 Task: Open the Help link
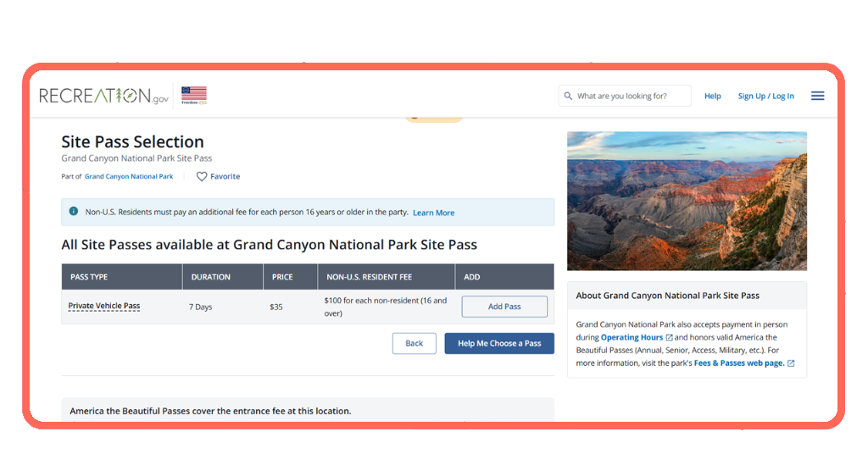click(x=712, y=96)
